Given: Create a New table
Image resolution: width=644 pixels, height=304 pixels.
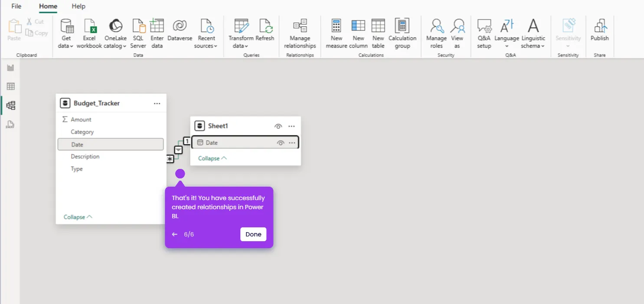Looking at the screenshot, I should [x=378, y=34].
